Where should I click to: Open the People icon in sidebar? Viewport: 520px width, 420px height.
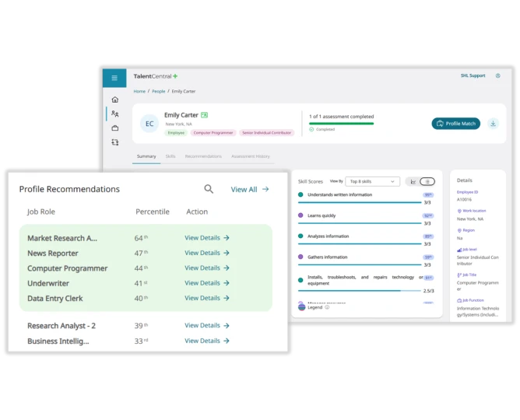tap(115, 114)
